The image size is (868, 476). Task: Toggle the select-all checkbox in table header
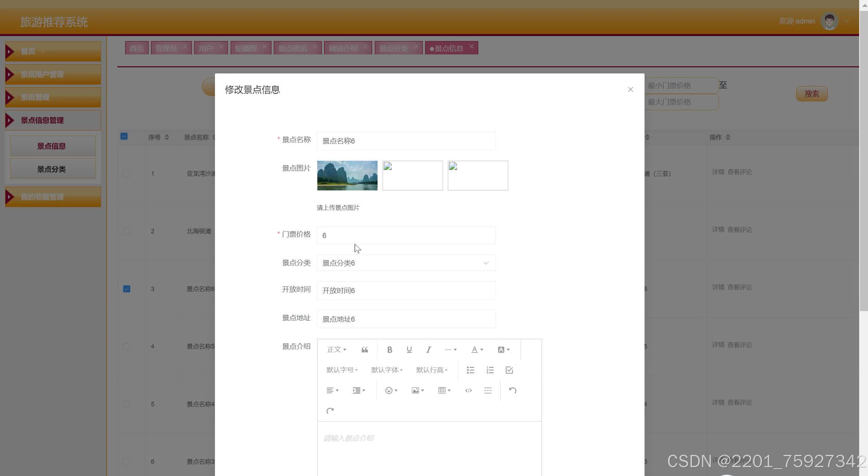(x=124, y=136)
